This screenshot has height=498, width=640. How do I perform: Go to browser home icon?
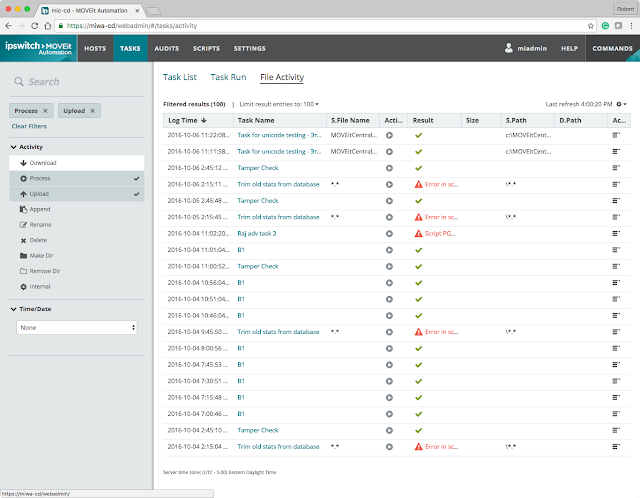48,26
